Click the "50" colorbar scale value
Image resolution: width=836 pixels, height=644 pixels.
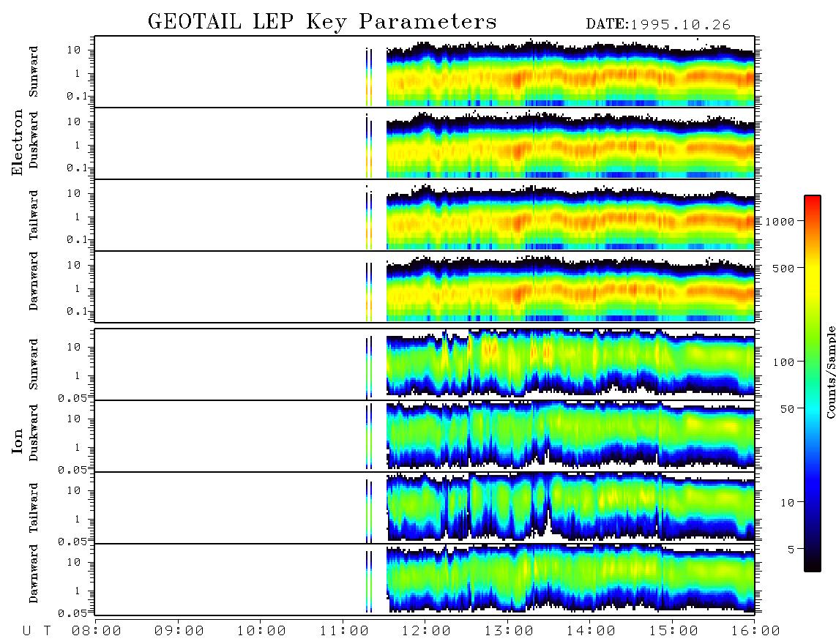tap(787, 409)
